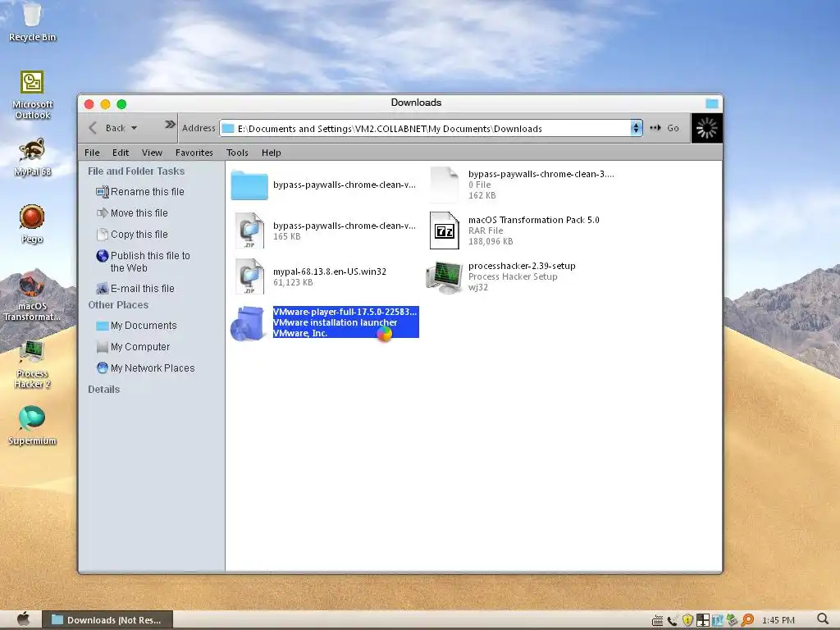Click Copy this file link
The width and height of the screenshot is (840, 630).
point(132,235)
